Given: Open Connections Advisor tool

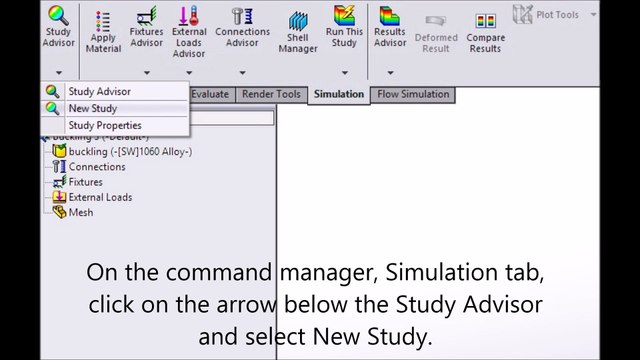Looking at the screenshot, I should tap(242, 27).
